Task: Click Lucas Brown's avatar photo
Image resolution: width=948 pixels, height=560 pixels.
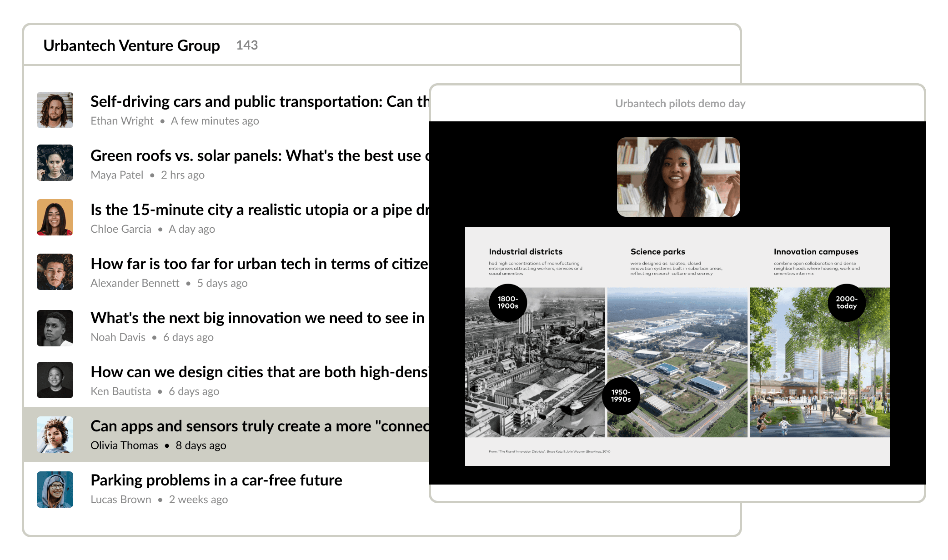Action: 55,490
